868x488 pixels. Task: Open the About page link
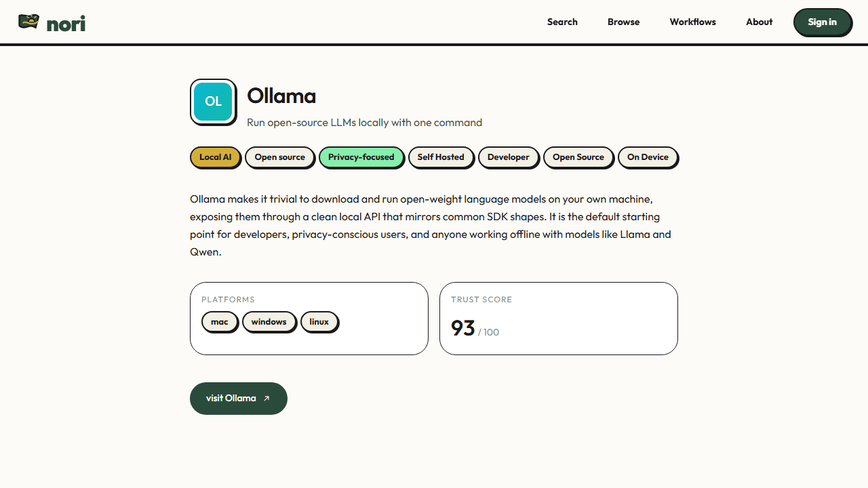(759, 22)
